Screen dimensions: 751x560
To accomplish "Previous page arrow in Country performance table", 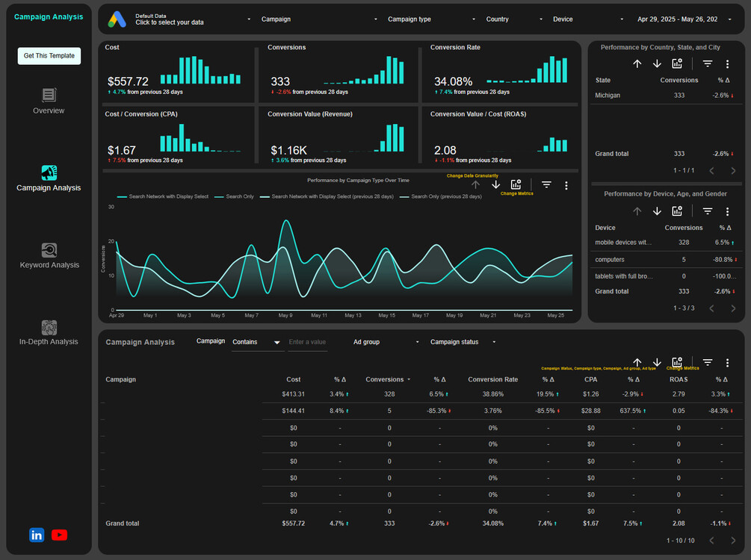I will coord(711,171).
